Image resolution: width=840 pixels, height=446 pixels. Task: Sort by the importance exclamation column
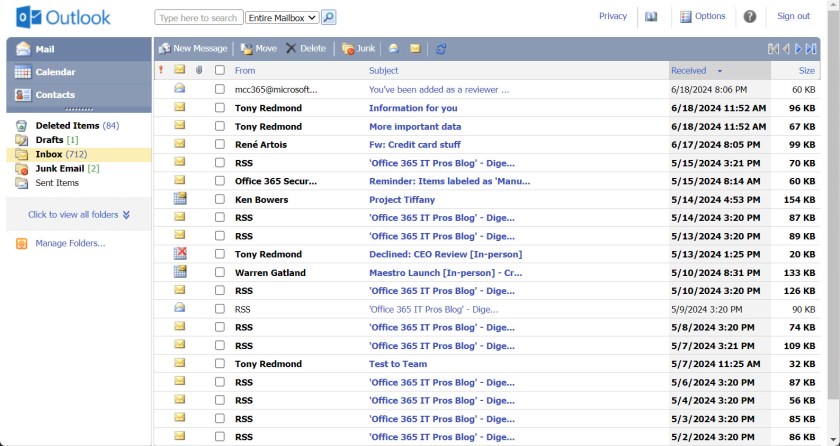point(161,70)
